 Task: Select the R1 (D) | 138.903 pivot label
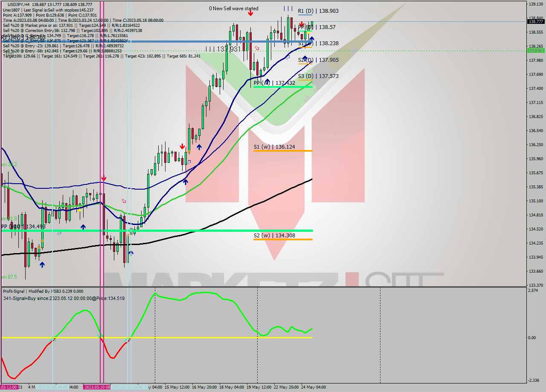click(x=318, y=11)
